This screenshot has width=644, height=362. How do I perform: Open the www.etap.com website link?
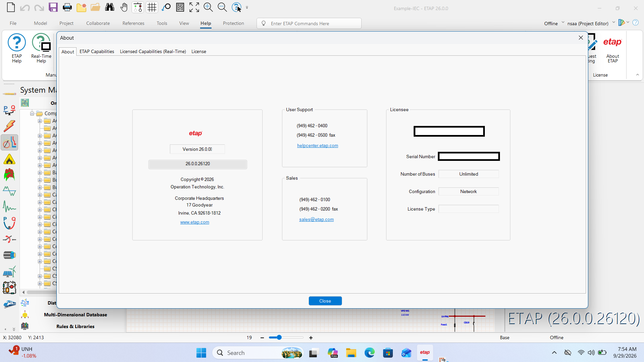(195, 222)
